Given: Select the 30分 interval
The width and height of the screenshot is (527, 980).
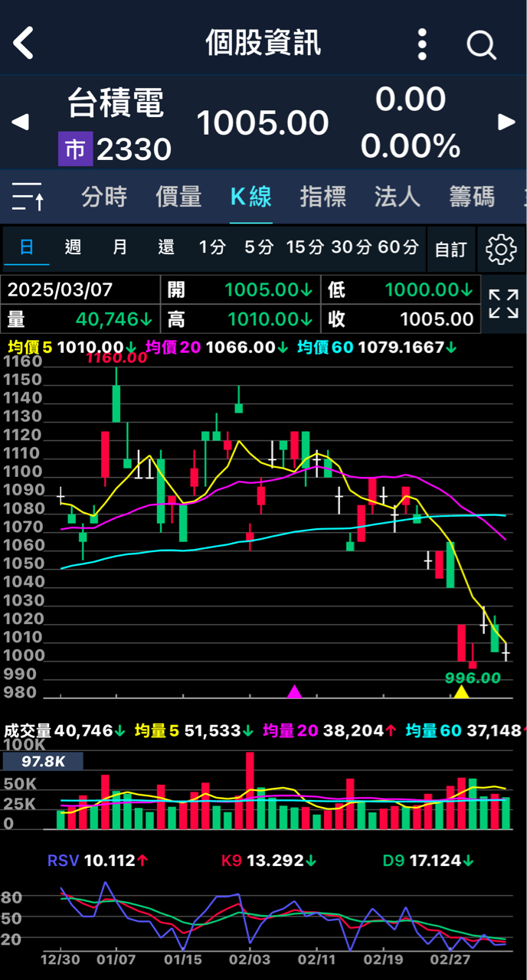Looking at the screenshot, I should pyautogui.click(x=352, y=247).
